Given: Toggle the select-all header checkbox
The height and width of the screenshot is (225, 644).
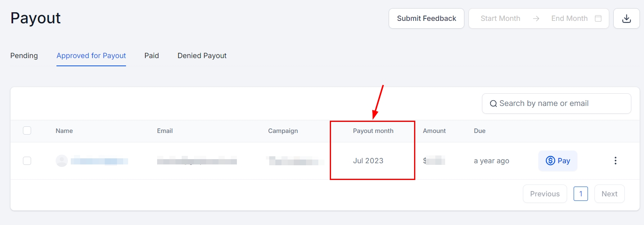Looking at the screenshot, I should coord(27,130).
